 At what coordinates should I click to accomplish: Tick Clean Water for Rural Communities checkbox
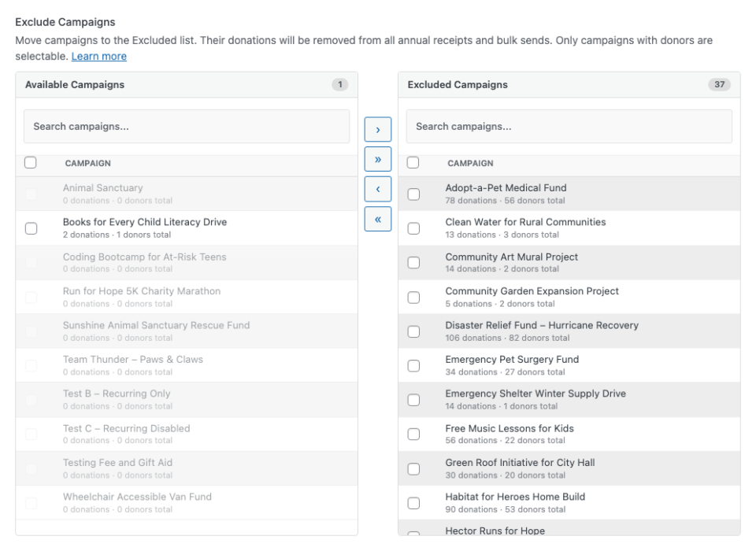click(413, 228)
